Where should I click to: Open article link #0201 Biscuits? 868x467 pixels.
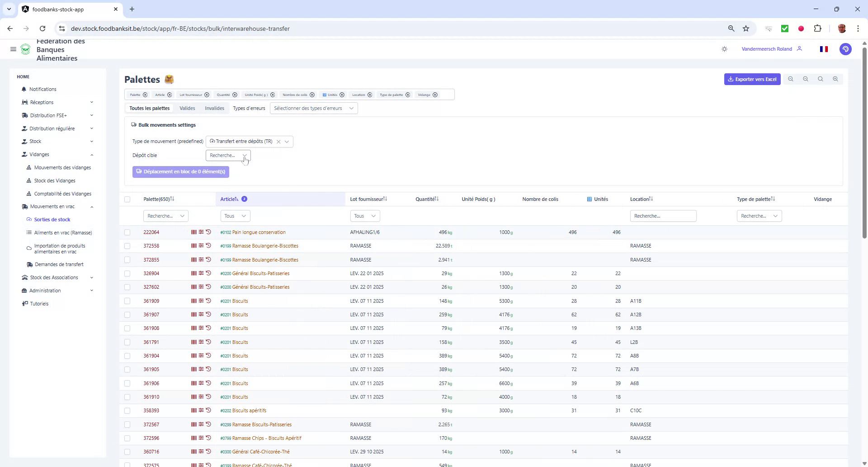pos(234,301)
